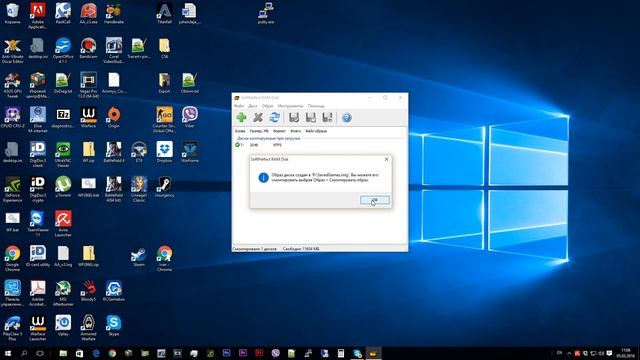Select the Insurgency desktop icon
This screenshot has height=360, width=640.
pos(164,187)
